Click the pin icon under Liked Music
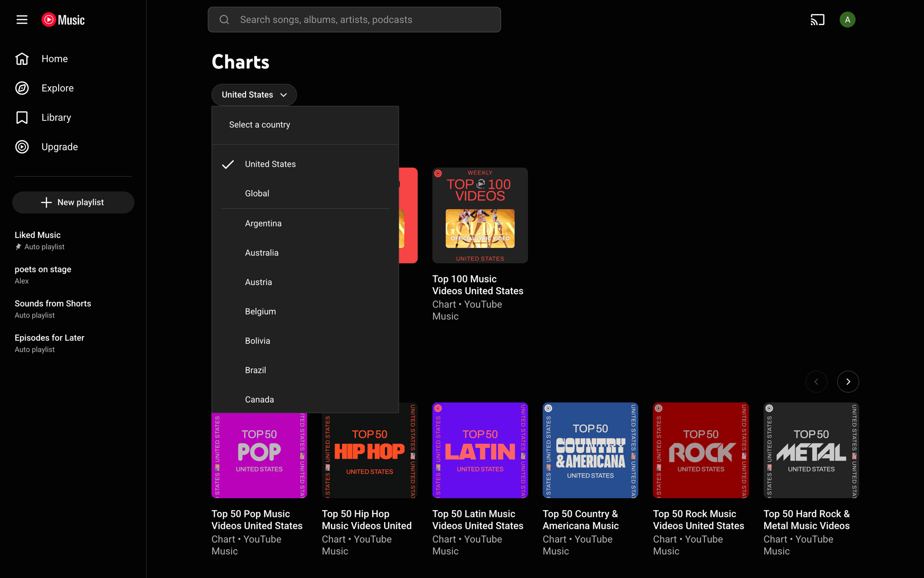Screen dimensions: 924x578 18,247
